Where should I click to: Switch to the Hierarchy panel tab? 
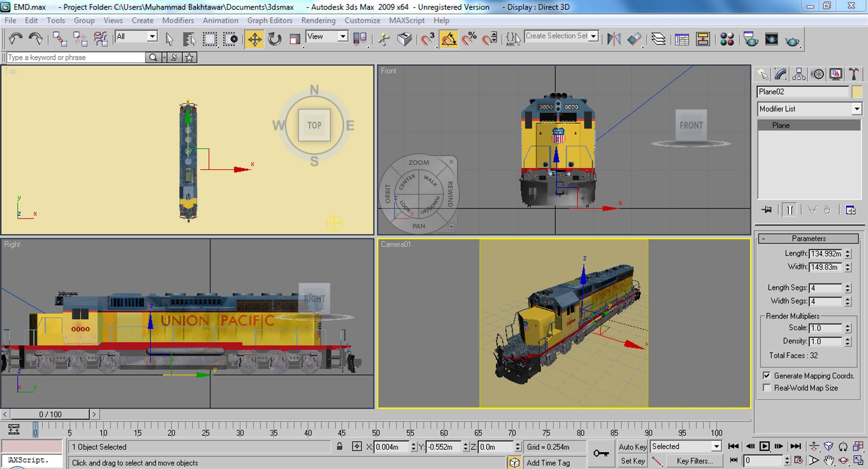pyautogui.click(x=799, y=74)
